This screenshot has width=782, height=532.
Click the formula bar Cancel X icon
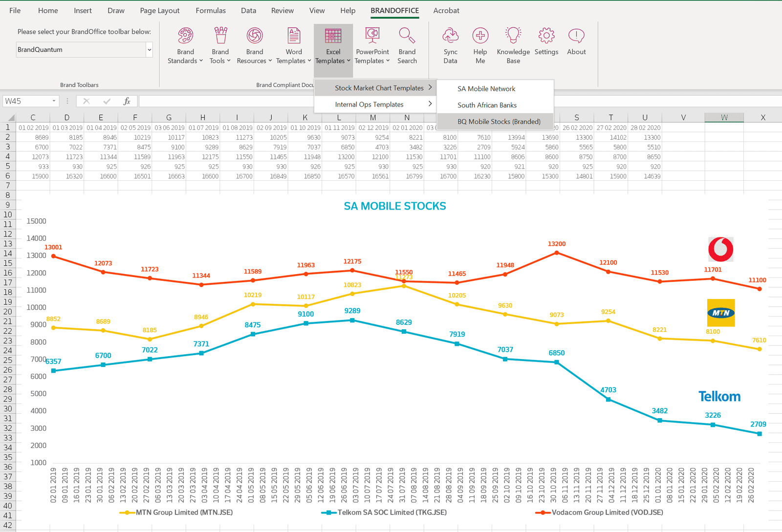[87, 101]
